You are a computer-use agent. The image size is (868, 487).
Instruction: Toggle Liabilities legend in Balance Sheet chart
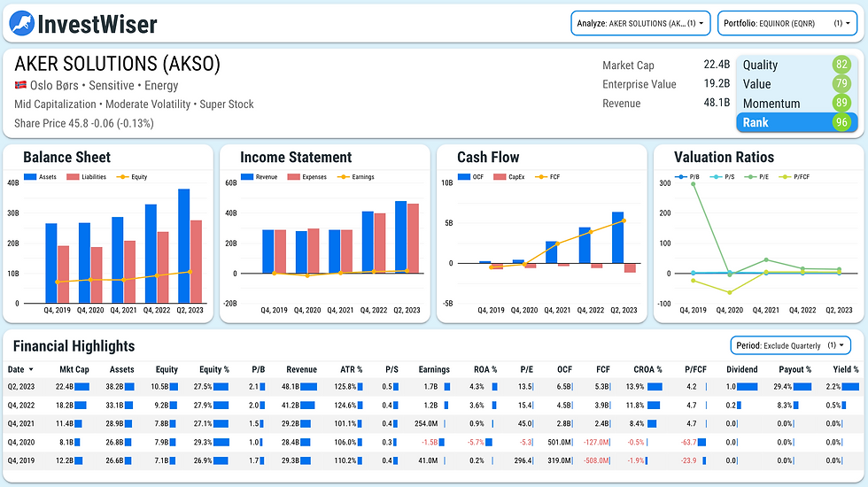pos(87,177)
